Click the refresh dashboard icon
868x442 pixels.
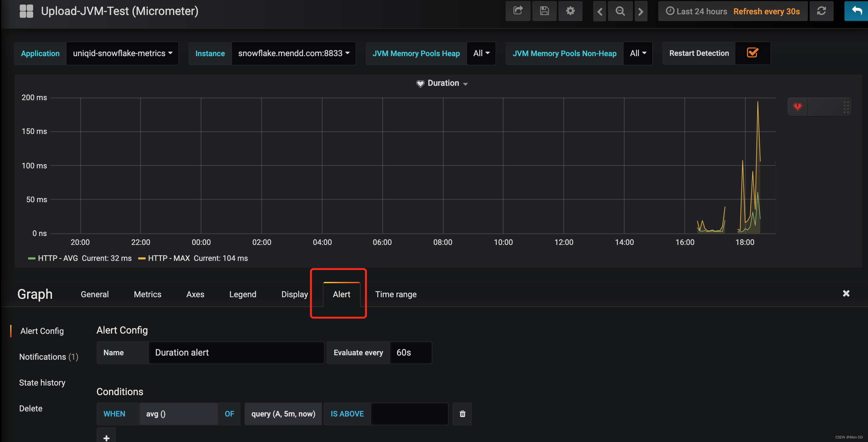point(821,11)
